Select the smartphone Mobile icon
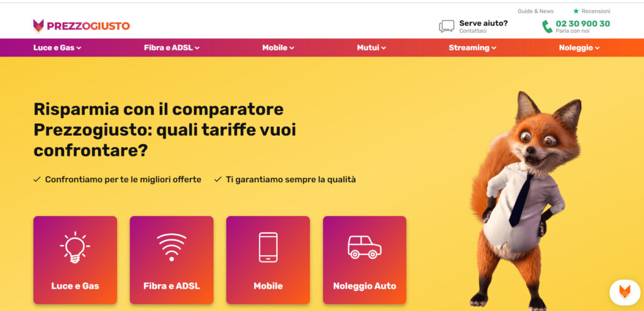The width and height of the screenshot is (644, 311). tap(268, 248)
